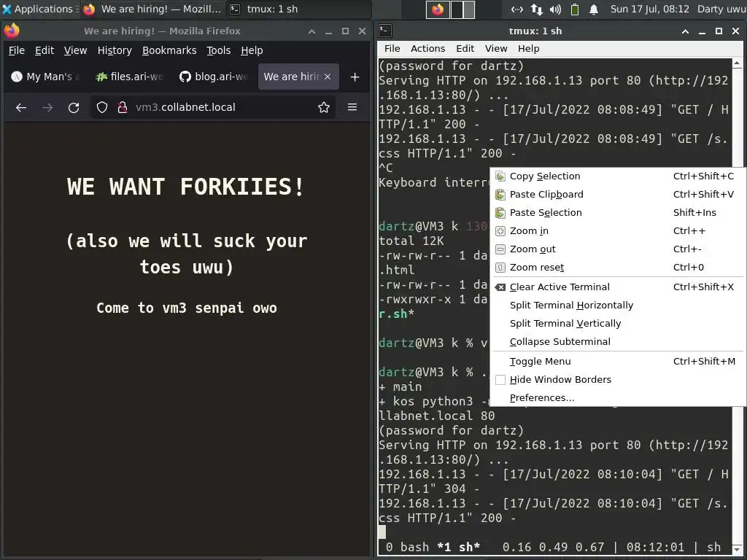Click the Paste Selection menu icon
747x560 pixels.
point(500,212)
